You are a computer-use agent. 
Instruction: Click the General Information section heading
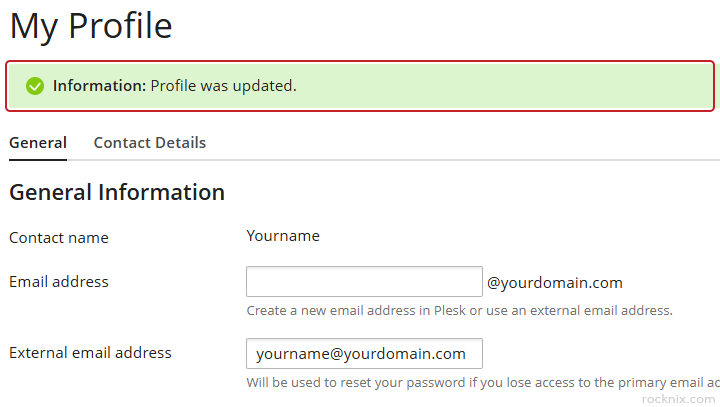pos(117,192)
